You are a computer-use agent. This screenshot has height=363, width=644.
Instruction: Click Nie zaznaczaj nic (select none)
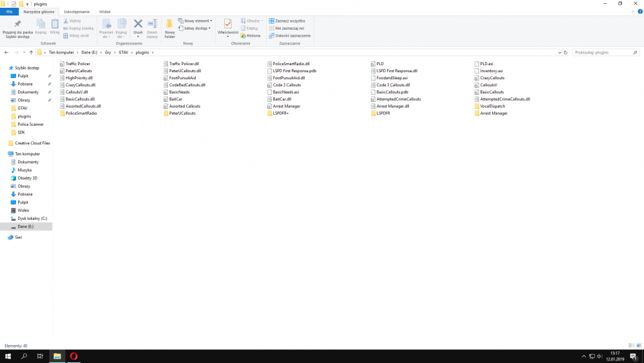pyautogui.click(x=287, y=28)
